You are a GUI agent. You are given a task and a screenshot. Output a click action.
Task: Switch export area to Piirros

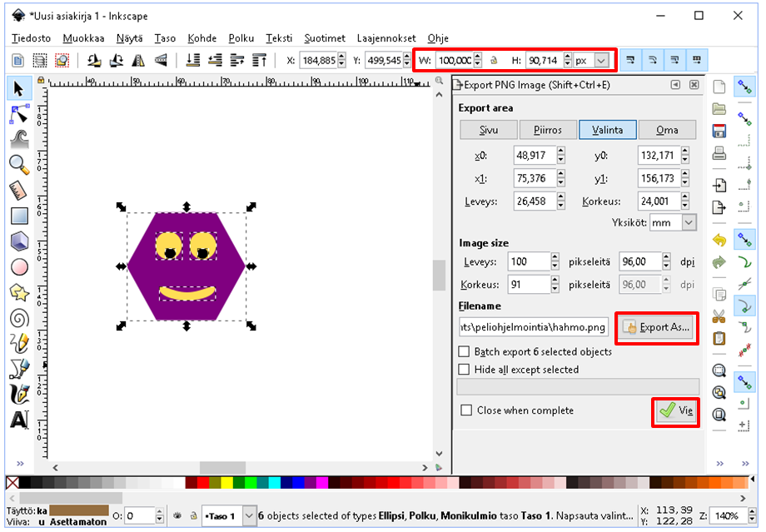[x=548, y=130]
